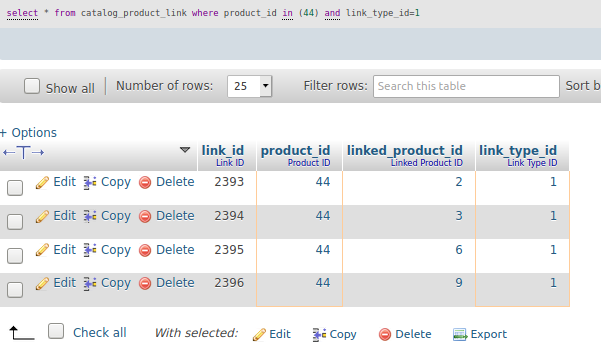Tick the Check all checkbox
This screenshot has width=601, height=363.
pos(56,331)
